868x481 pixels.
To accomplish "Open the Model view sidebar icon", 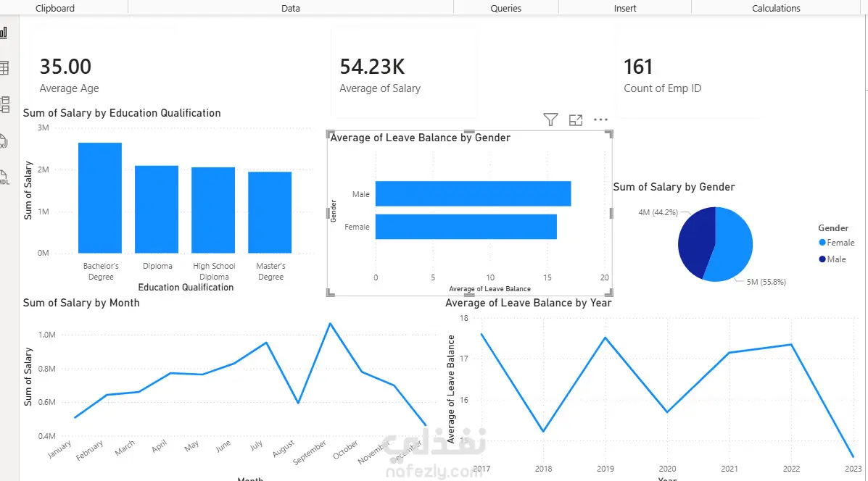I will (x=4, y=104).
